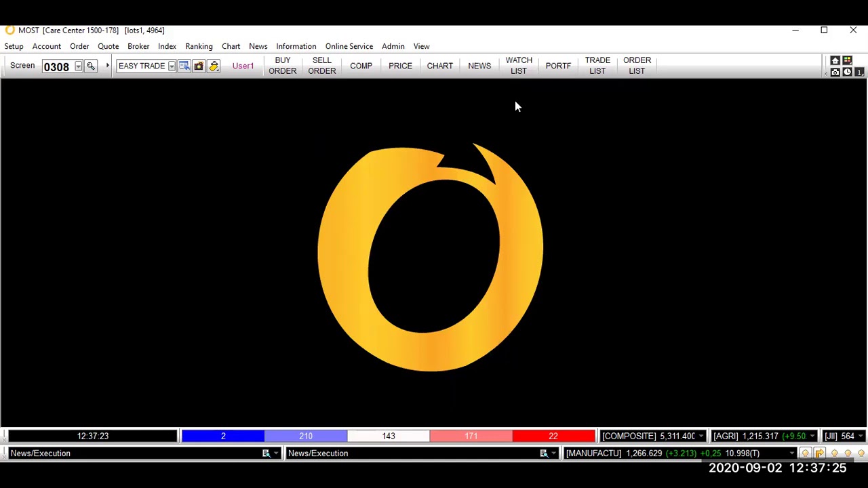Click the clock display showing 12:37:23
The height and width of the screenshot is (488, 868).
[x=93, y=436]
